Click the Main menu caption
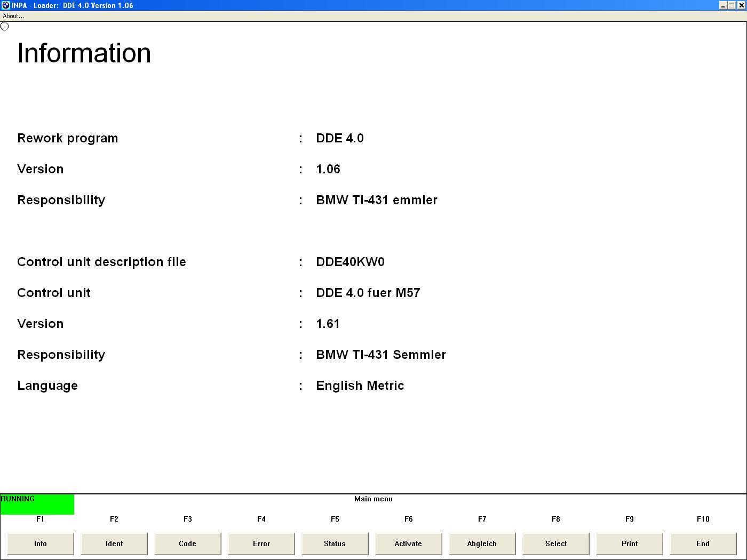 (x=373, y=499)
